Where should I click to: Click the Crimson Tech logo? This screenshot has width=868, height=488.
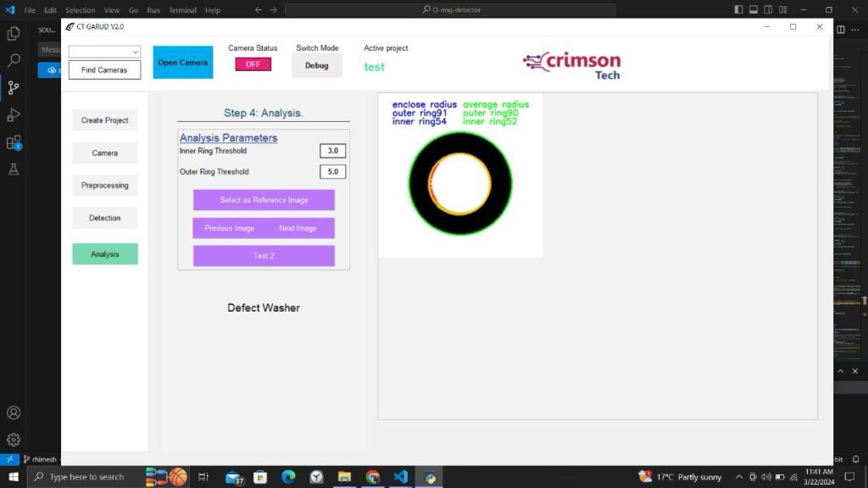tap(571, 62)
